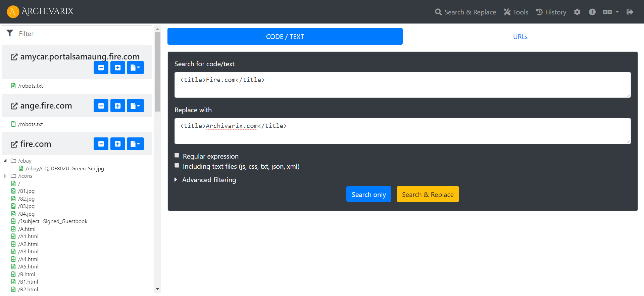Enable Including text files checkbox
The height and width of the screenshot is (296, 644).
[x=177, y=165]
